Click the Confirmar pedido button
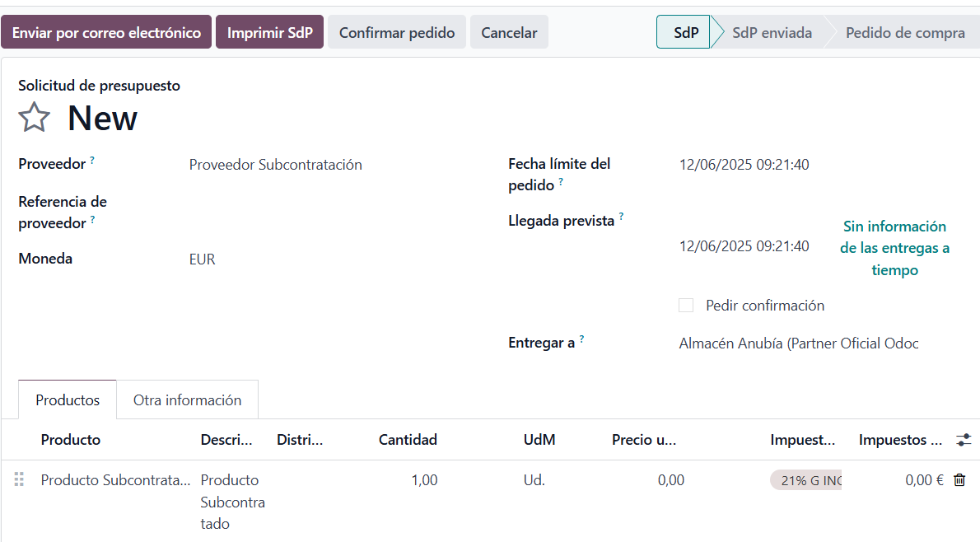 pyautogui.click(x=397, y=32)
